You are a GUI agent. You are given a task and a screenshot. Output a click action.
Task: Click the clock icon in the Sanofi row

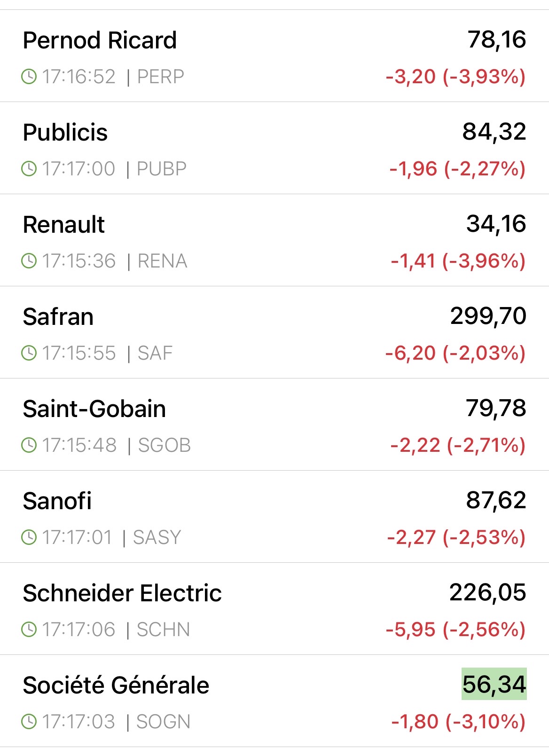point(29,537)
